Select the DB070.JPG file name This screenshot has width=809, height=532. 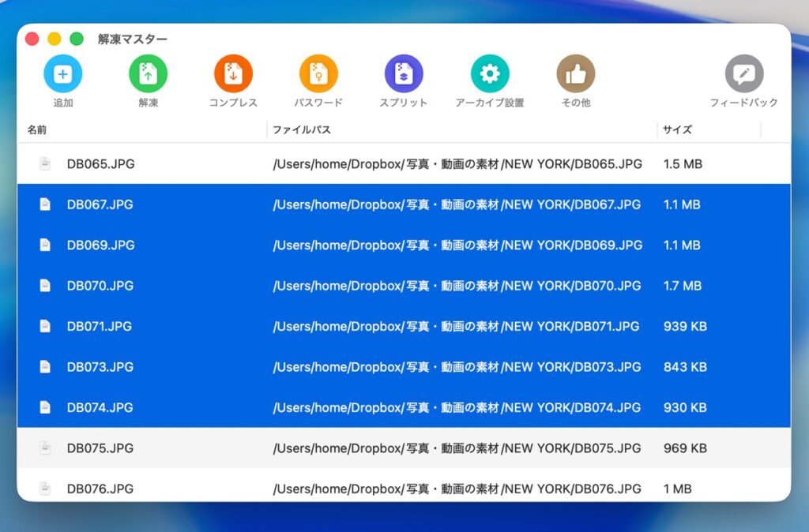coord(100,286)
